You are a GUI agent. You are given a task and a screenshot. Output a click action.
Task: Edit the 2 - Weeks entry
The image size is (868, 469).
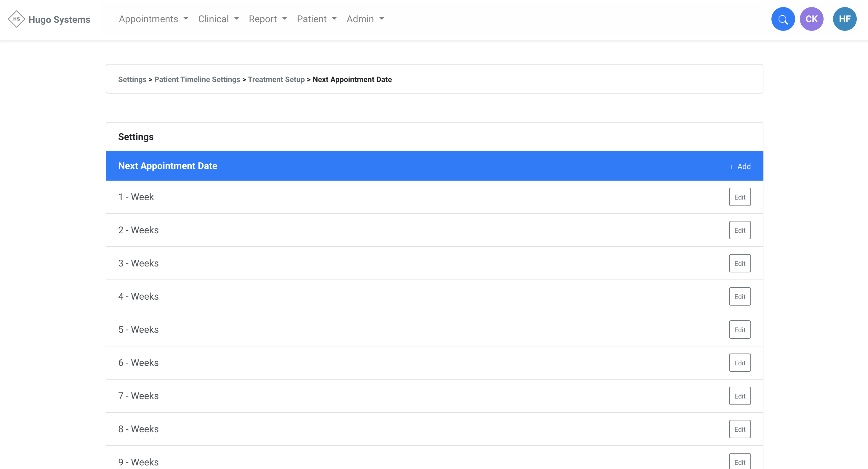pos(740,230)
